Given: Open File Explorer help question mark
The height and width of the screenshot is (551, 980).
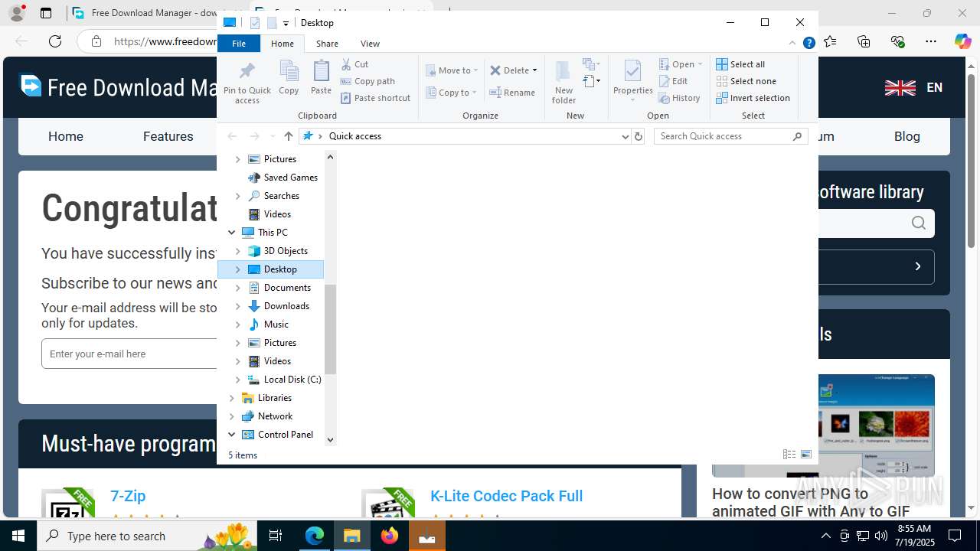Looking at the screenshot, I should pyautogui.click(x=808, y=44).
